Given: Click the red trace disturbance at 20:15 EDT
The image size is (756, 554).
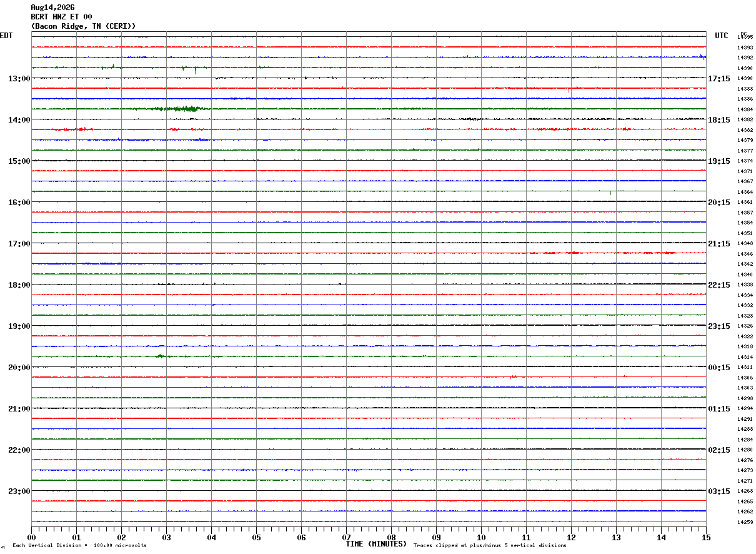Looking at the screenshot, I should click(514, 377).
